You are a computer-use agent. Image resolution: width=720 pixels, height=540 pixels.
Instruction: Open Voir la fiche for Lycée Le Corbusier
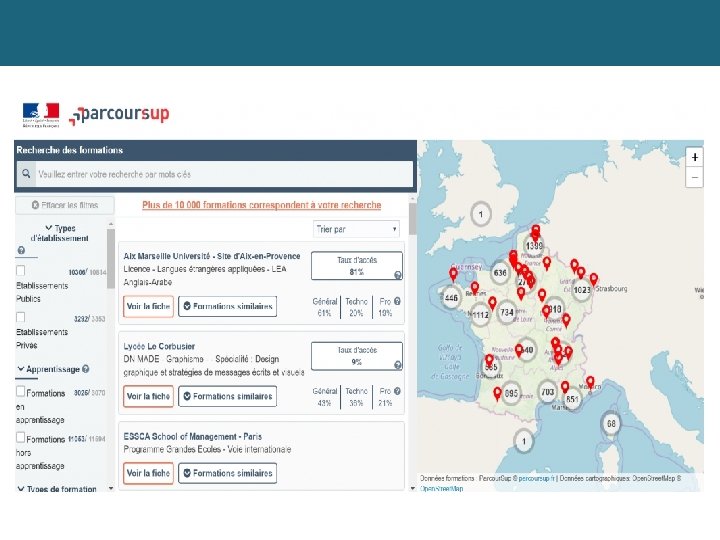[x=148, y=396]
